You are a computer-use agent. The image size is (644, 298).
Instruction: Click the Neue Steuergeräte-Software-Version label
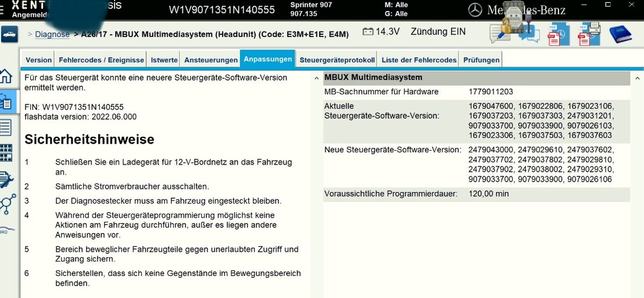pos(393,150)
